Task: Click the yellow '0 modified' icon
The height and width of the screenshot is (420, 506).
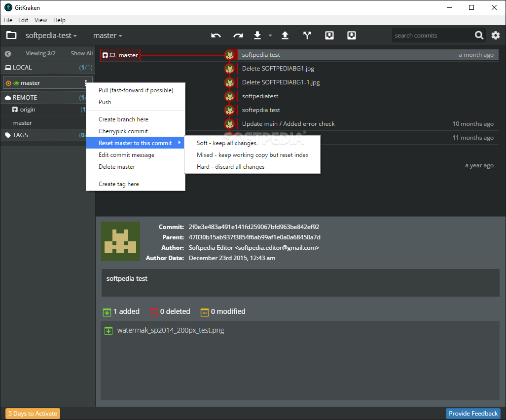Action: (x=205, y=312)
